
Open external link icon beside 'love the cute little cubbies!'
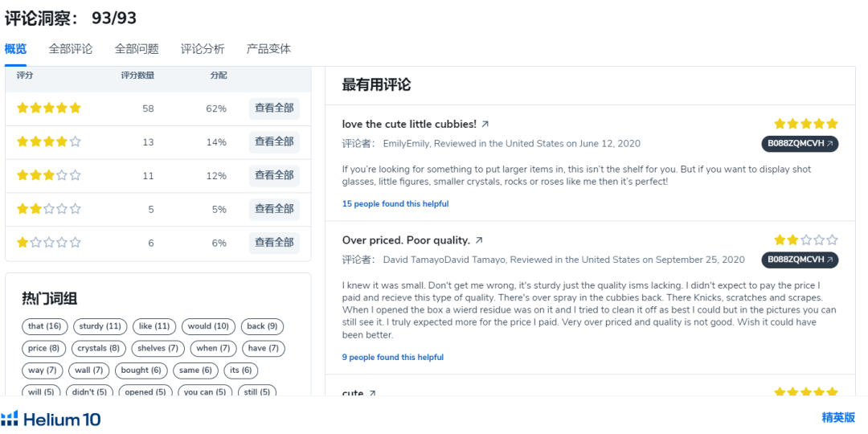click(485, 125)
